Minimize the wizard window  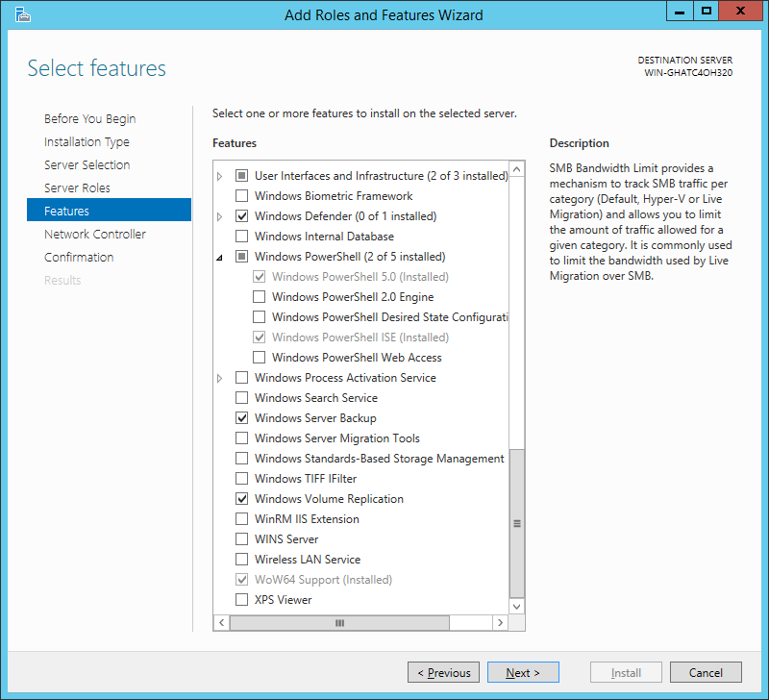click(x=680, y=11)
